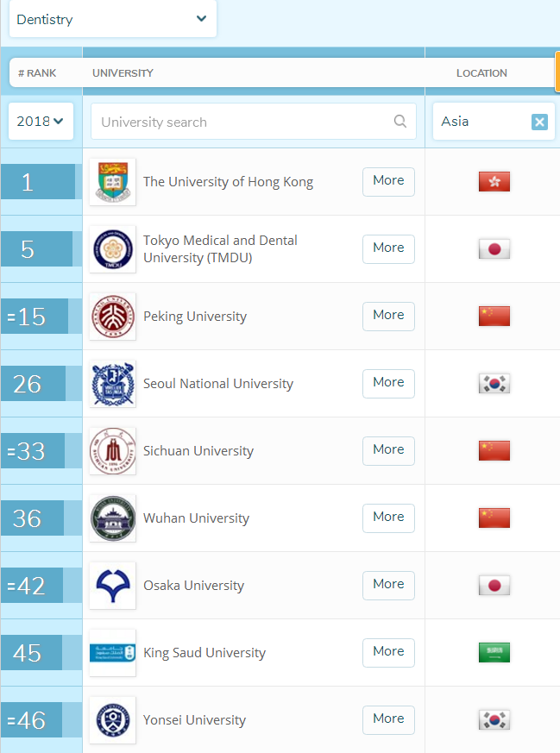Click The University of Hong Kong link

click(x=228, y=182)
